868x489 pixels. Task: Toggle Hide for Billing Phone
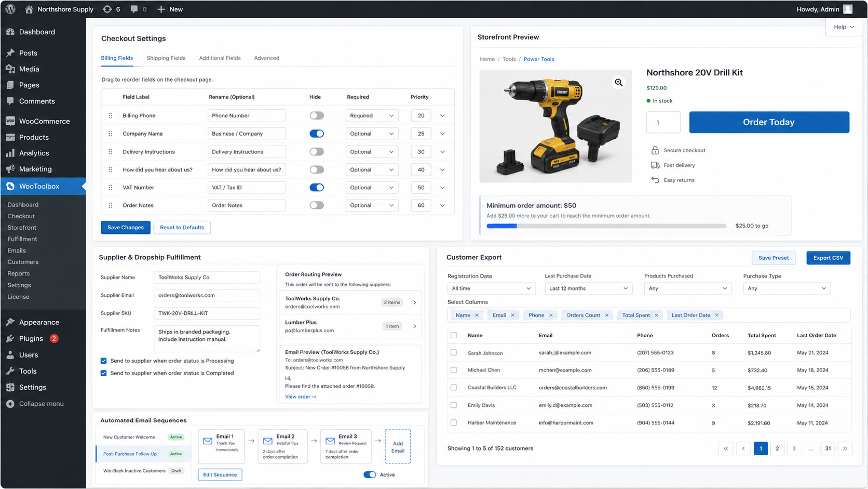tap(317, 115)
